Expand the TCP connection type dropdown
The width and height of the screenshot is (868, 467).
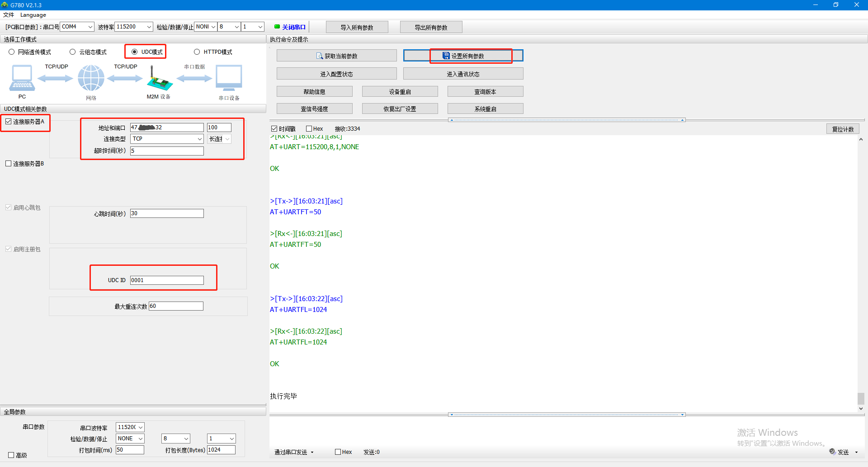click(x=199, y=139)
